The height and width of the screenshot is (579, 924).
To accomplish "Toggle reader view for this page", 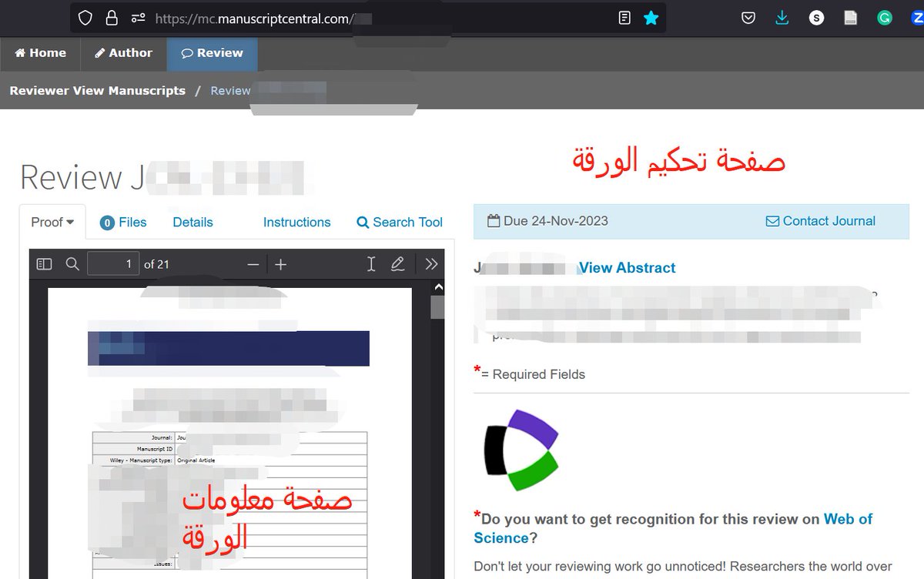I will 624,17.
